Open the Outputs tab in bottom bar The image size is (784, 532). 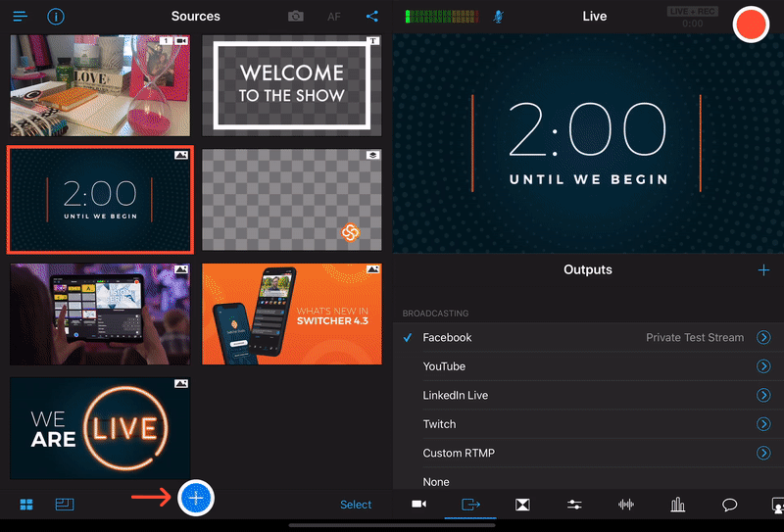tap(470, 505)
